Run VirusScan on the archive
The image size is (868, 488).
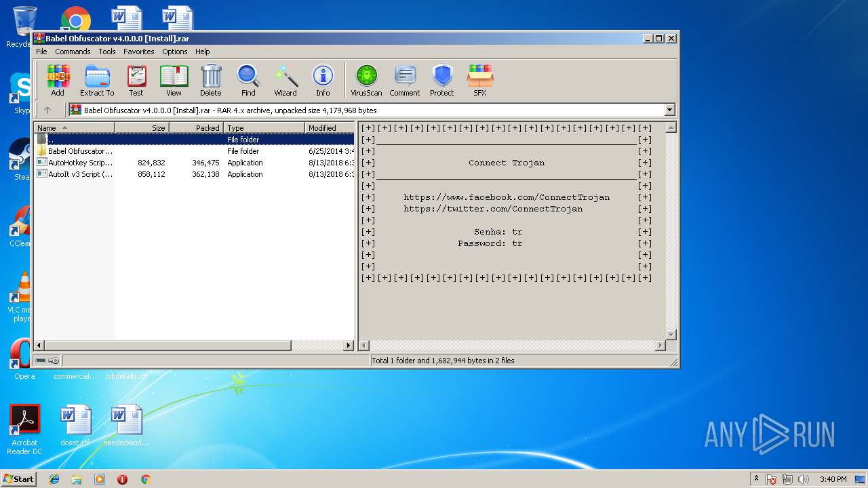366,81
